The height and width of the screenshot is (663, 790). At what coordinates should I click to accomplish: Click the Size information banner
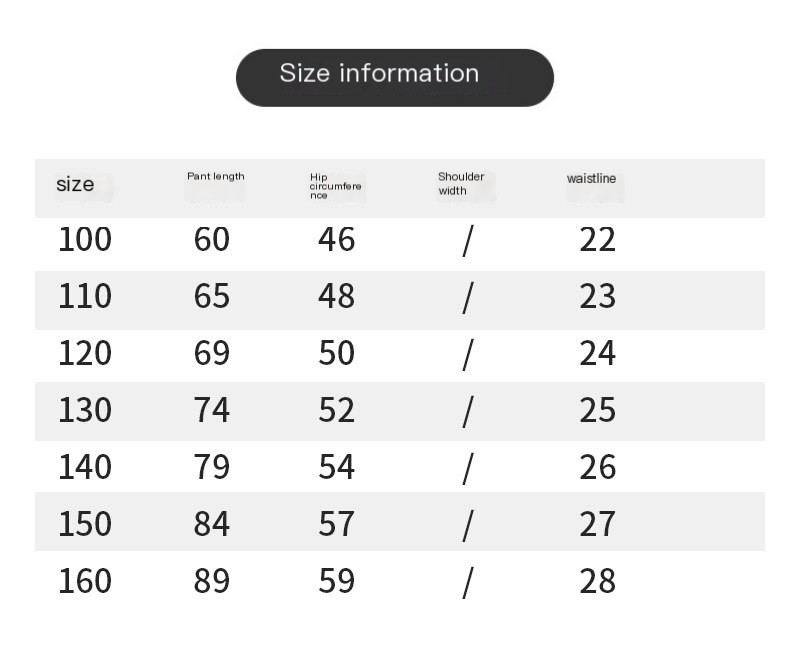click(x=394, y=78)
